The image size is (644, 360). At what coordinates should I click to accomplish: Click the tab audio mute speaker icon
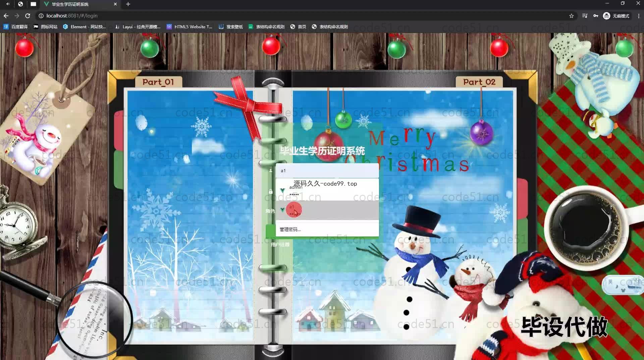click(x=8, y=4)
